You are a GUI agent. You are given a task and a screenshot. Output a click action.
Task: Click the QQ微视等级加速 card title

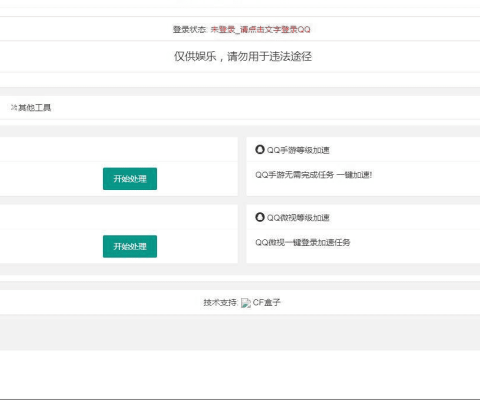[298, 218]
